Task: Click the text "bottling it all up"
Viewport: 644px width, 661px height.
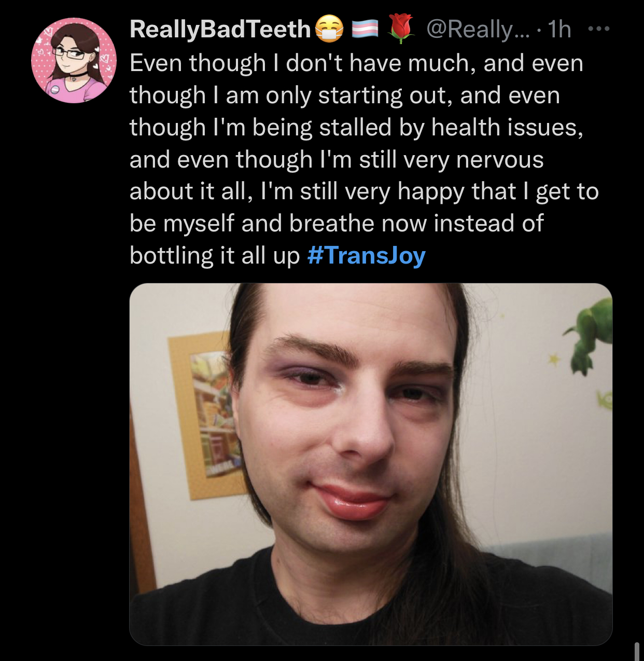Action: point(215,255)
